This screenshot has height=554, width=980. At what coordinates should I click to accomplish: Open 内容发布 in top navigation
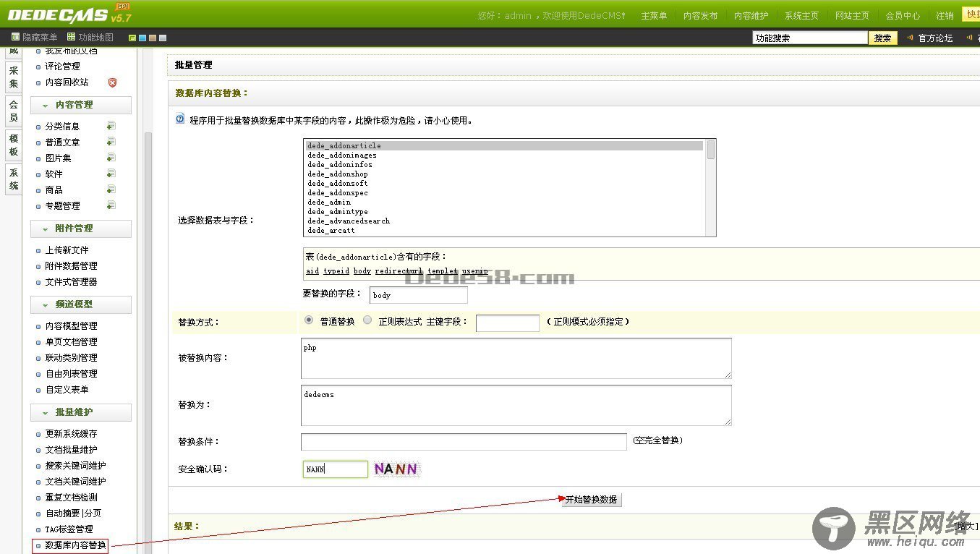pos(700,16)
